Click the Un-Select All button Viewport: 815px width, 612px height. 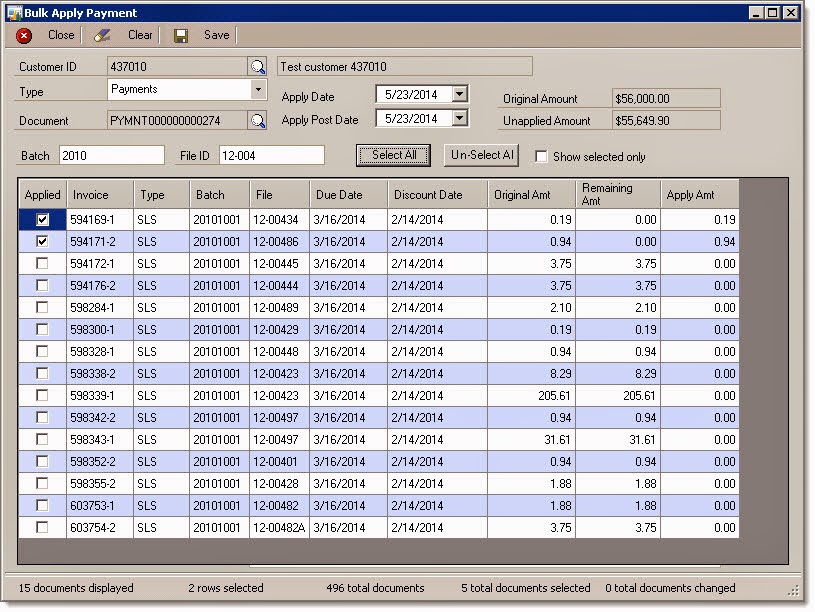[x=481, y=155]
